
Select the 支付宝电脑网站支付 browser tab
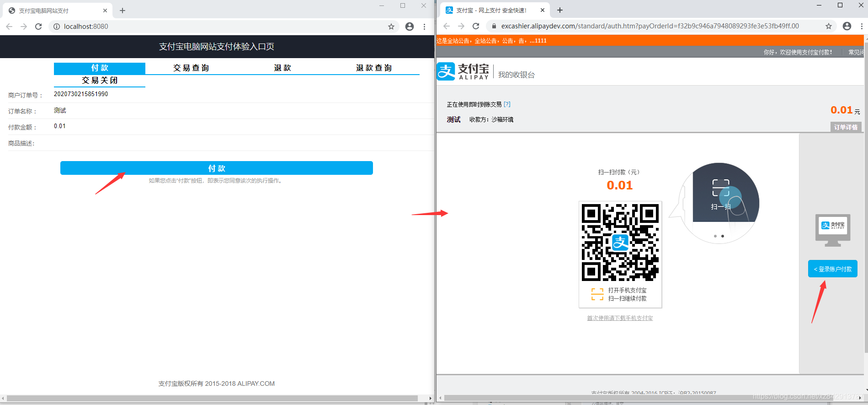(58, 11)
